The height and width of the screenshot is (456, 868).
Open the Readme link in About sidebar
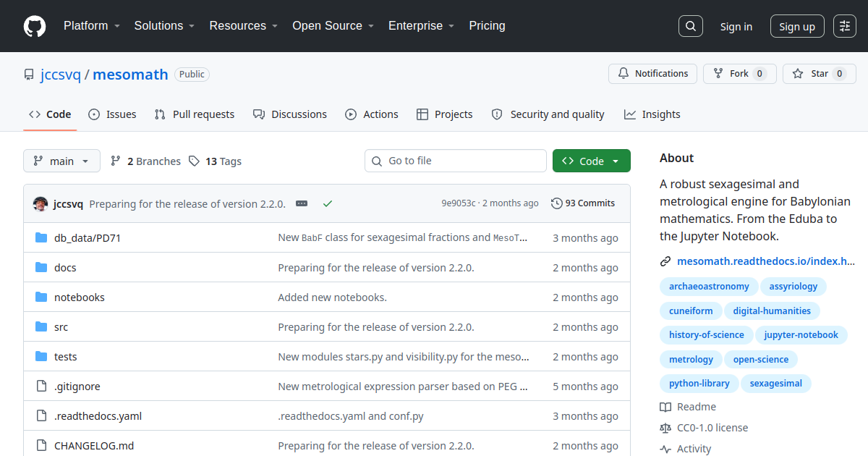click(x=688, y=407)
